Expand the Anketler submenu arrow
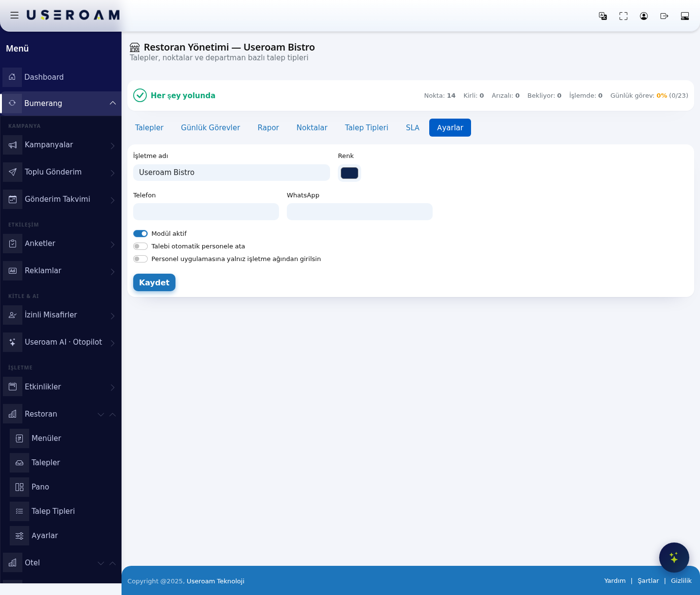 point(113,245)
